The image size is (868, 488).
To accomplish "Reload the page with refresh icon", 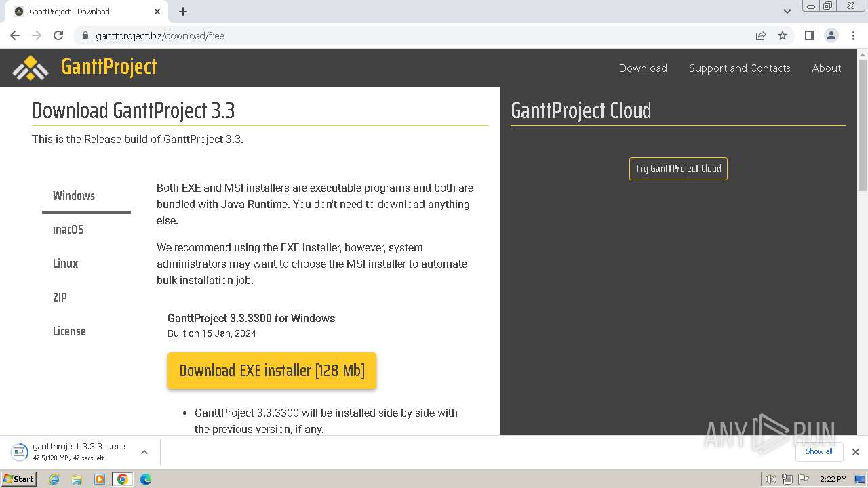I will click(x=58, y=35).
